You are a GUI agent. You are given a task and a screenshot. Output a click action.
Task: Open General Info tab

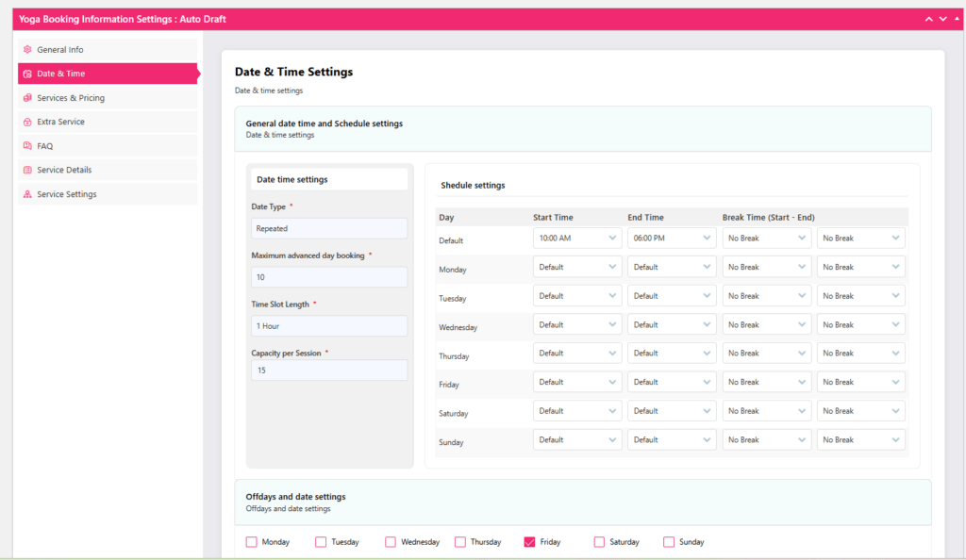pos(108,49)
